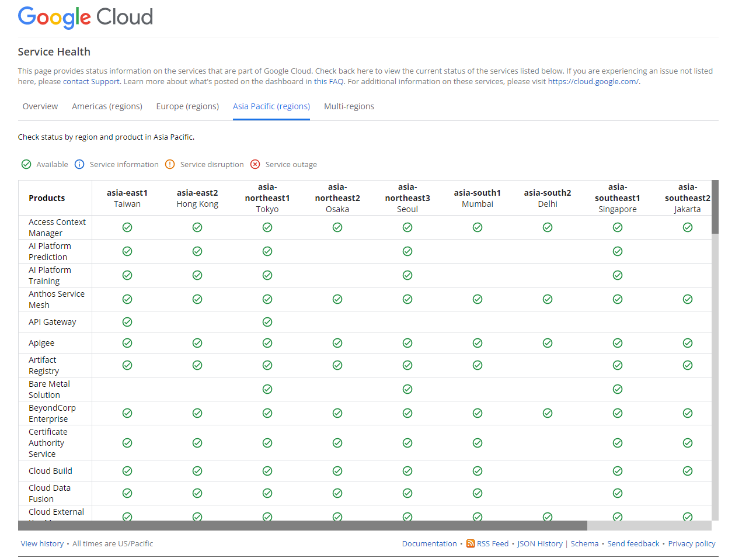
Task: Open the Privacy policy link
Action: pos(692,543)
